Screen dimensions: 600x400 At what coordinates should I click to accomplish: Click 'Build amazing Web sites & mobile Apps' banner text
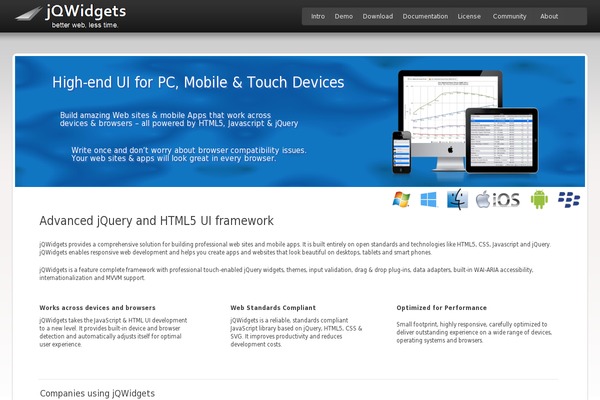[179, 119]
